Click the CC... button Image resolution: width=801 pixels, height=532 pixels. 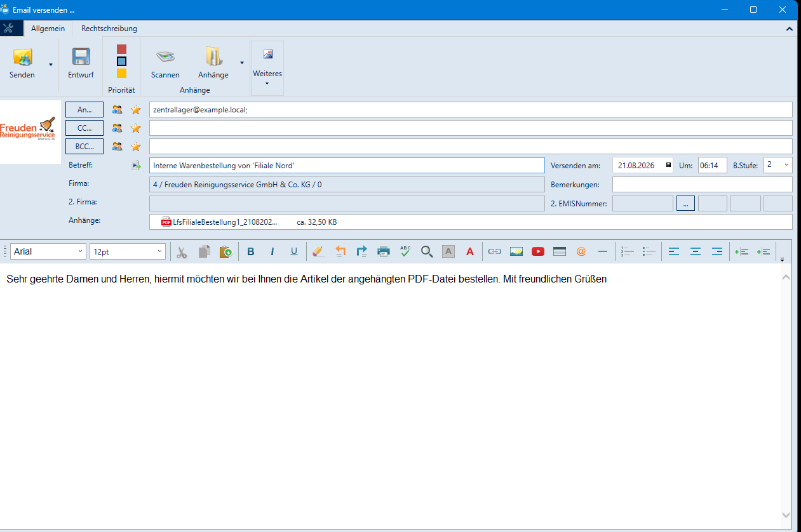click(x=84, y=128)
